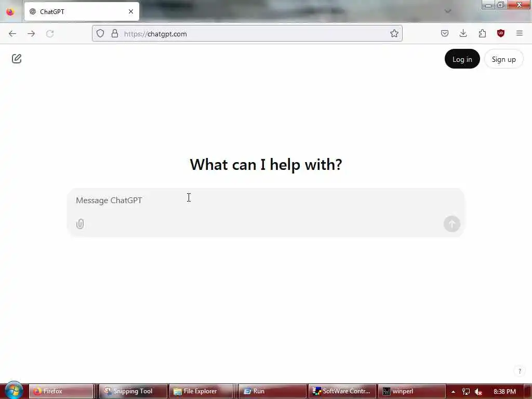Save page to Pocket icon

pyautogui.click(x=445, y=33)
